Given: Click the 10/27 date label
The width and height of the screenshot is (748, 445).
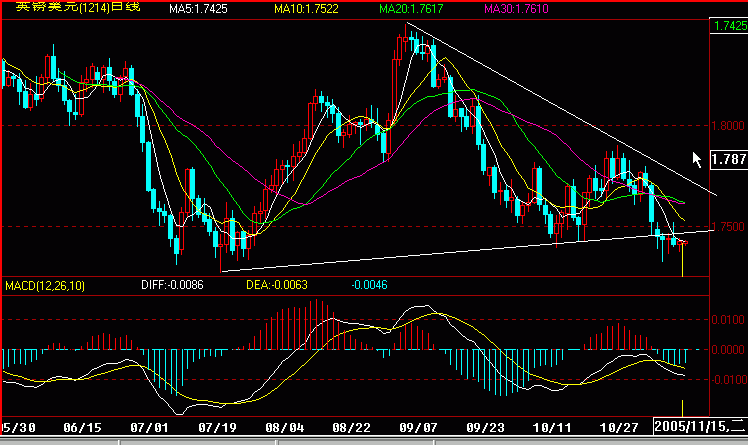Looking at the screenshot, I should (x=619, y=427).
